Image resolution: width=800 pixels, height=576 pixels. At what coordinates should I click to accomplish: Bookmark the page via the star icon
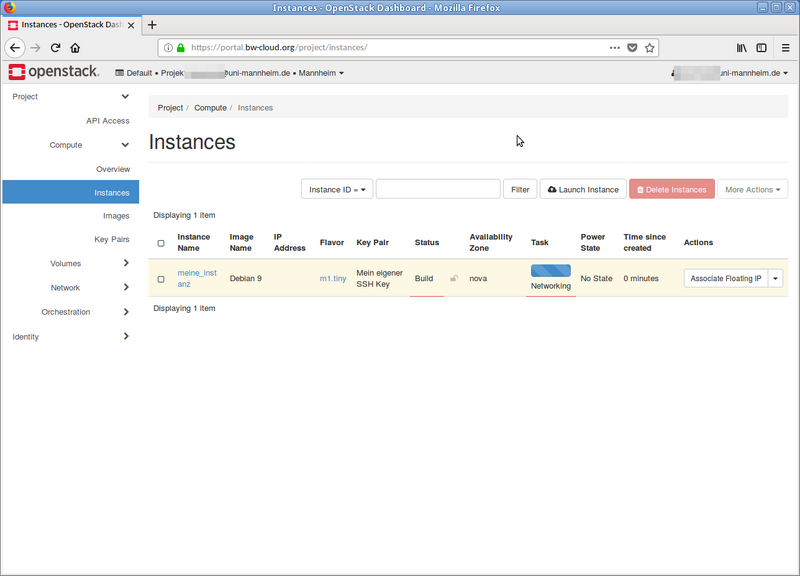tap(649, 47)
